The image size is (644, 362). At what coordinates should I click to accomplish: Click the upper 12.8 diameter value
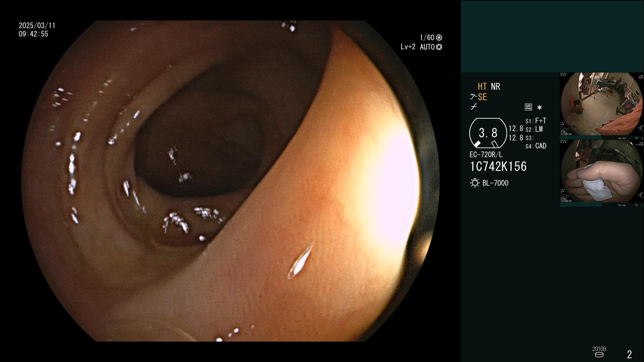[516, 128]
